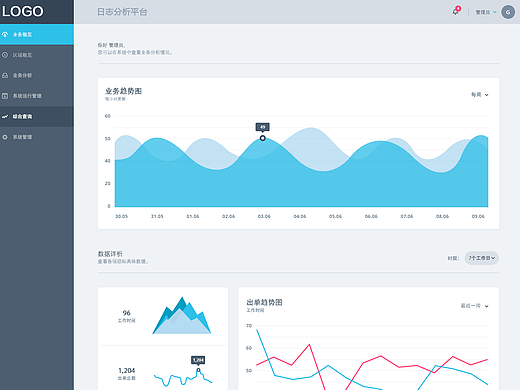This screenshot has width=520, height=390.
Task: Click the 综合查询 trend-line icon
Action: tap(5, 117)
